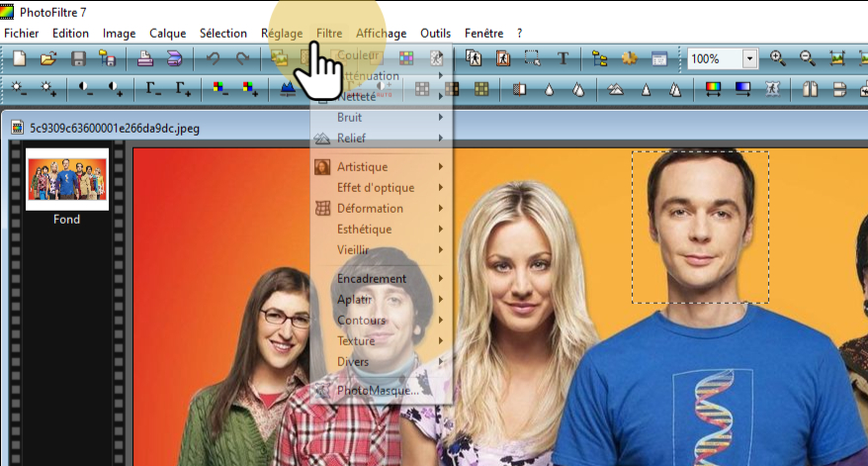Increase saturation with the color squares plus icon
The image size is (868, 466).
(250, 89)
